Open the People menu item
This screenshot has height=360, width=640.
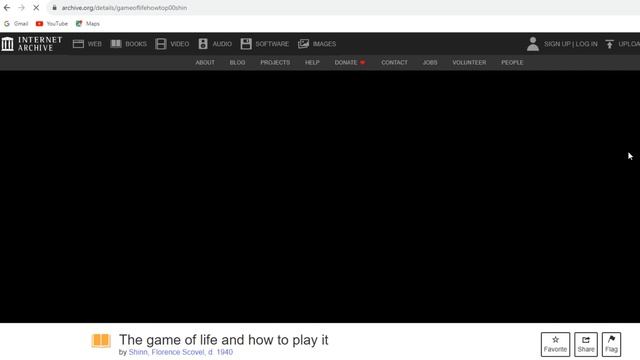click(512, 62)
